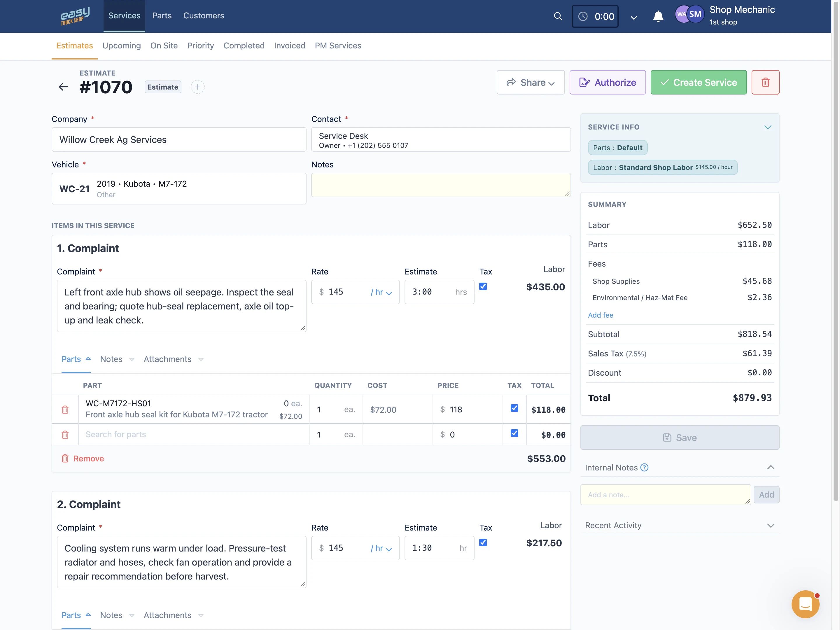This screenshot has height=630, width=840.
Task: Delete the WC-M7172-HS01 part row
Action: [x=65, y=409]
